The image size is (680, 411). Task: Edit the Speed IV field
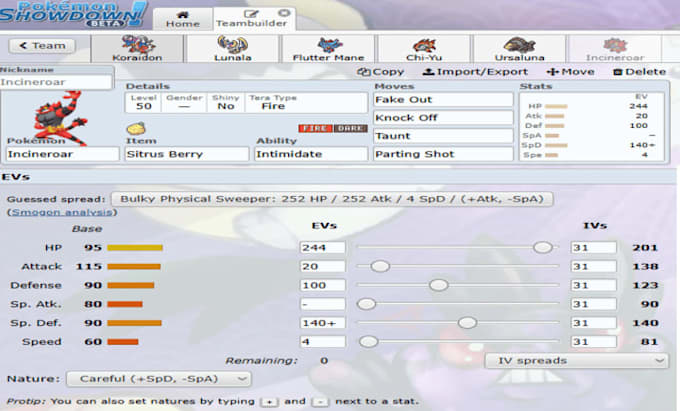point(593,342)
